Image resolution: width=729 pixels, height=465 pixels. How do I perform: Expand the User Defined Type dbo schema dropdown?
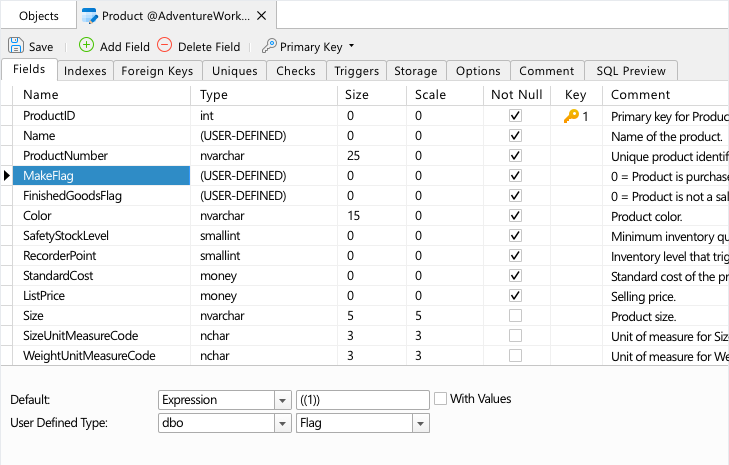[x=282, y=424]
